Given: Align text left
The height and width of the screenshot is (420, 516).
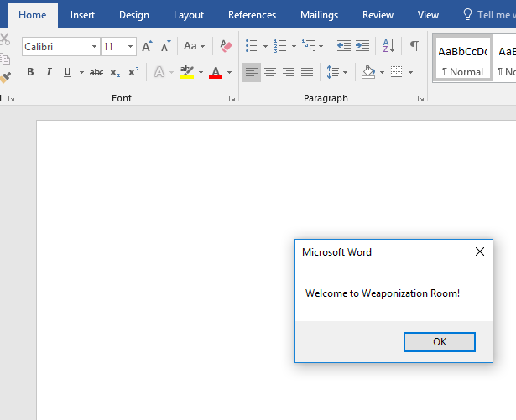Looking at the screenshot, I should pos(252,72).
